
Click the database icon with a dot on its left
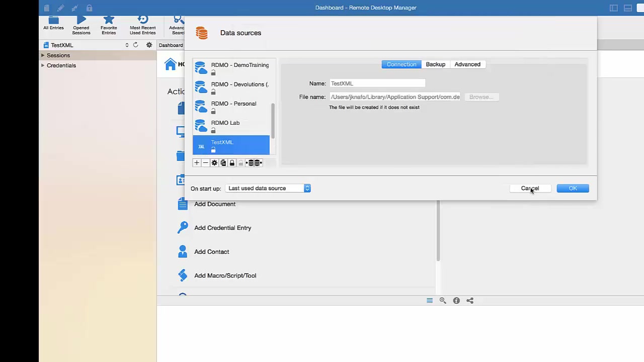[250, 162]
